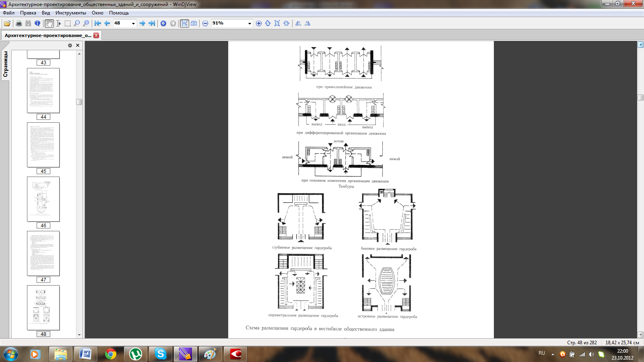Close the document tab with red X
This screenshot has height=362, width=644.
tap(96, 35)
